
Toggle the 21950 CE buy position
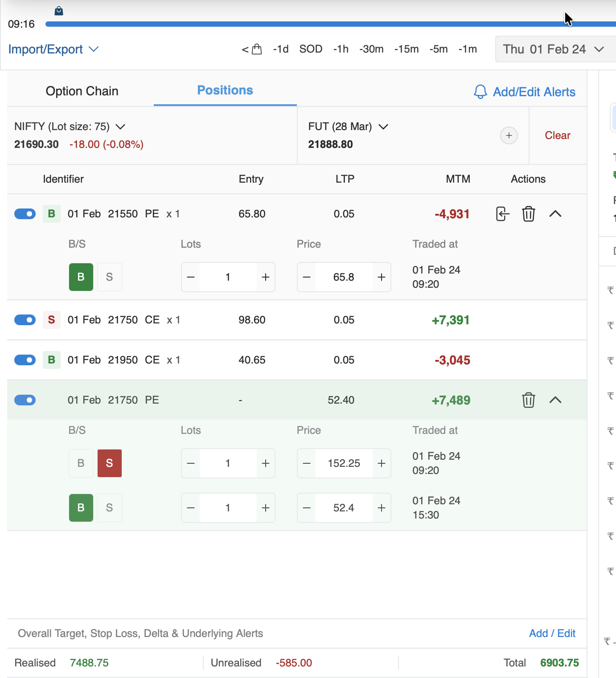coord(25,360)
